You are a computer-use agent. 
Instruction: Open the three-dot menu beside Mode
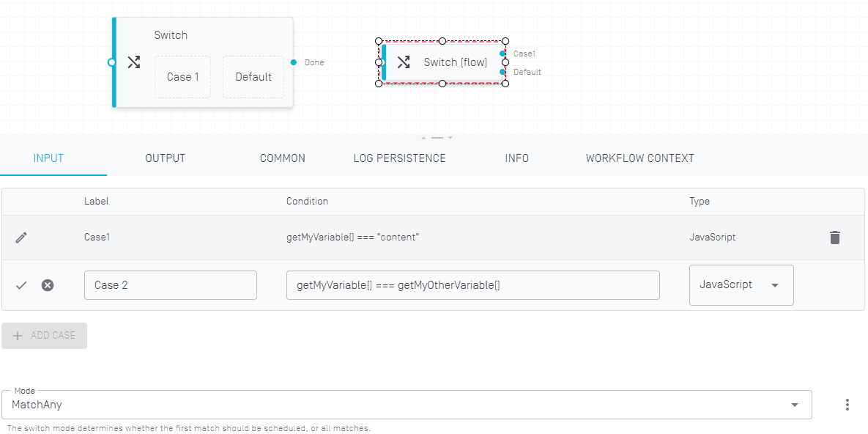pyautogui.click(x=847, y=405)
